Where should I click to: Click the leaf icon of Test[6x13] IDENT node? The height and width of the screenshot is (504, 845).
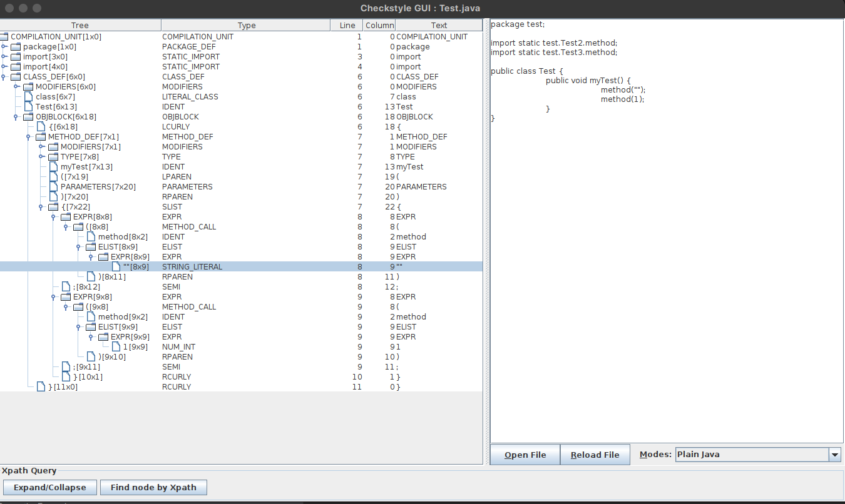(27, 106)
